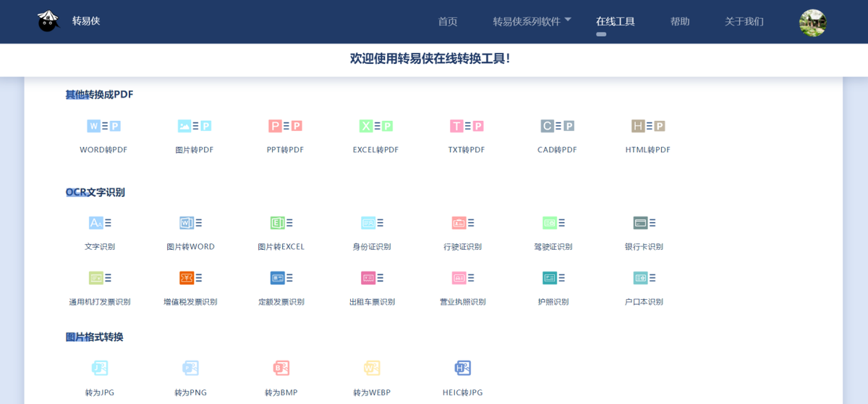Click the 银行卡识别 text label
The image size is (868, 404).
click(644, 247)
